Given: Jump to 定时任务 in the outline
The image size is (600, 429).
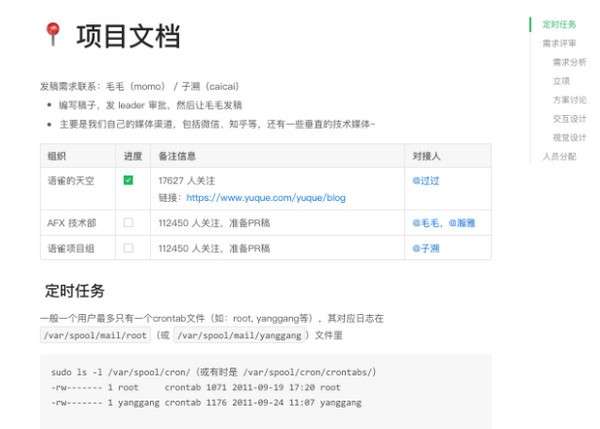Looking at the screenshot, I should click(559, 24).
